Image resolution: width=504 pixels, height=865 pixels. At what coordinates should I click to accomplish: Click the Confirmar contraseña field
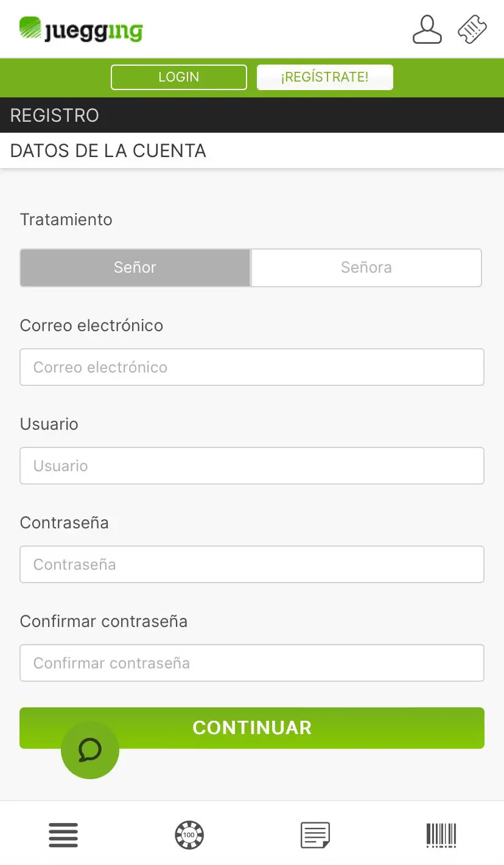252,663
